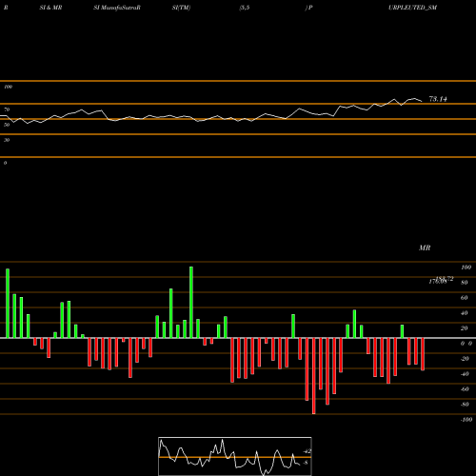Screen dimensions: 476x476
Task: Select the 'SI & MR' header text
Action: pyautogui.click(x=50, y=8)
